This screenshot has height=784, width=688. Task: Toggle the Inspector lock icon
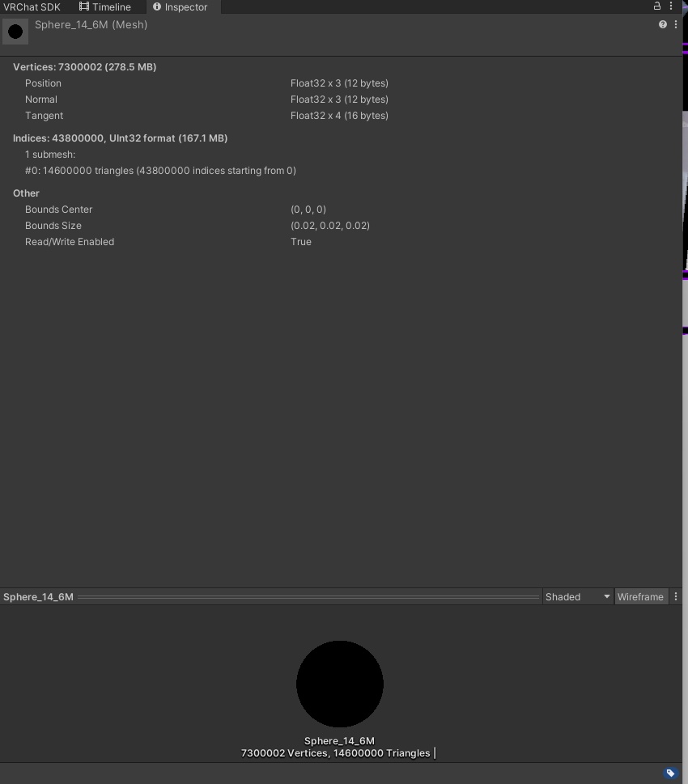(657, 6)
